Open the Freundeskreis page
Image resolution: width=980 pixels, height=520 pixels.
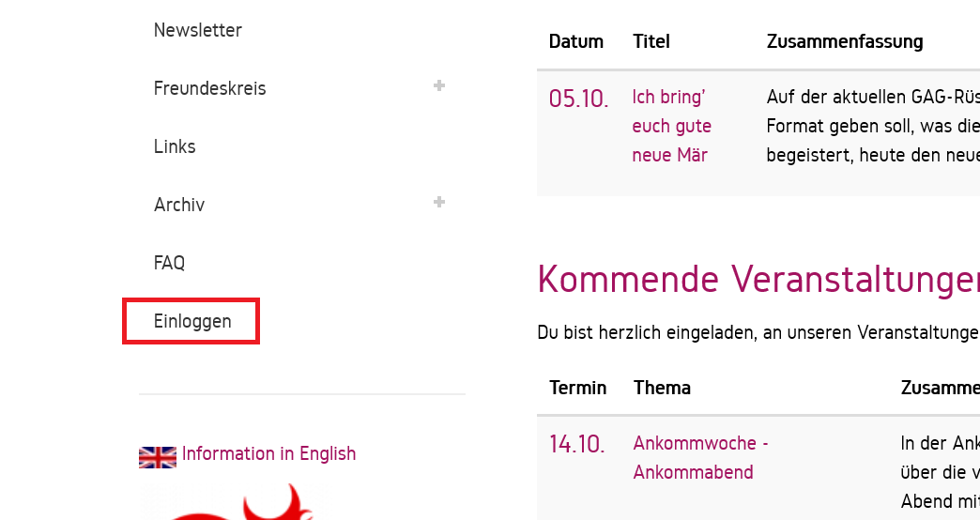[209, 88]
